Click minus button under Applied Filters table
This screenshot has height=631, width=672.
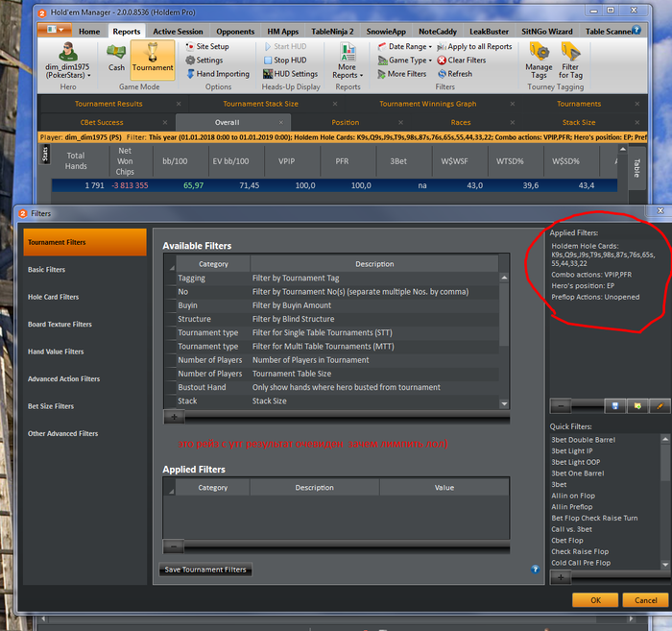tap(174, 546)
